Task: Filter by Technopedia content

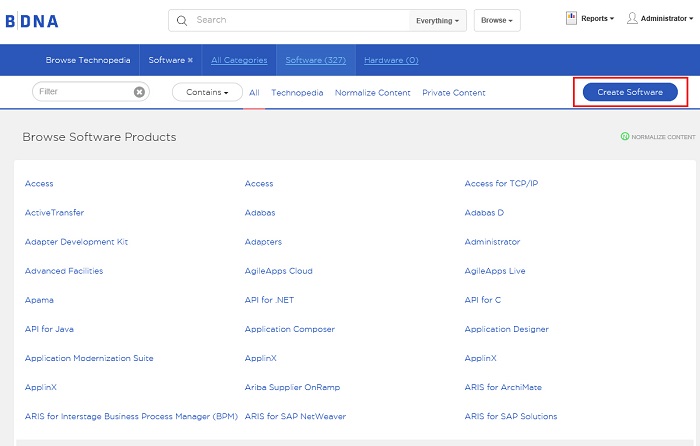Action: click(x=297, y=92)
